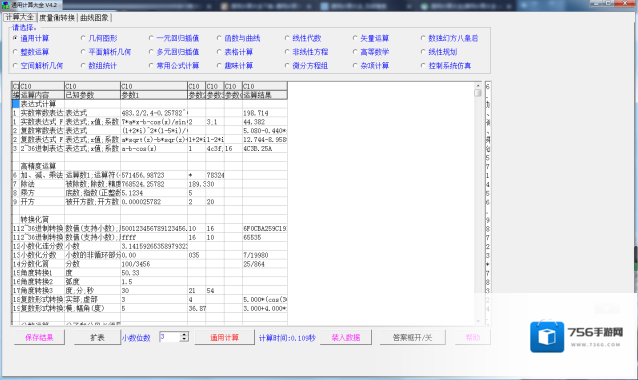Open the 度量衡转换 tab
The width and height of the screenshot is (638, 380).
[x=57, y=18]
